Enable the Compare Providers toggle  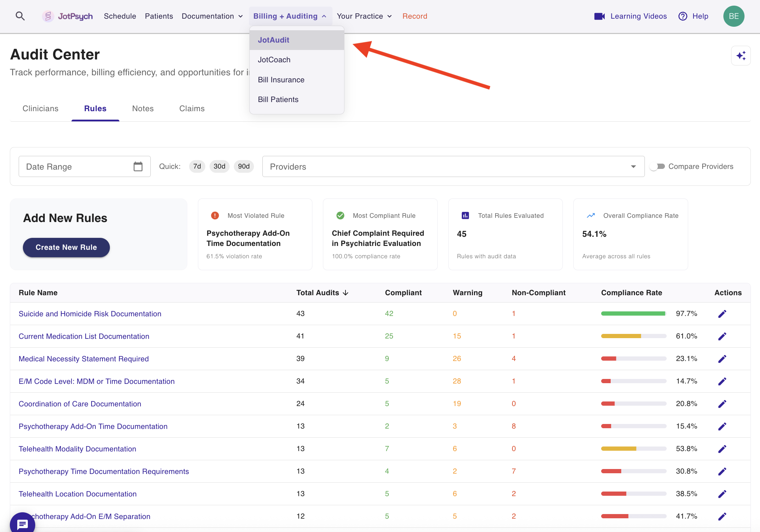tap(657, 166)
